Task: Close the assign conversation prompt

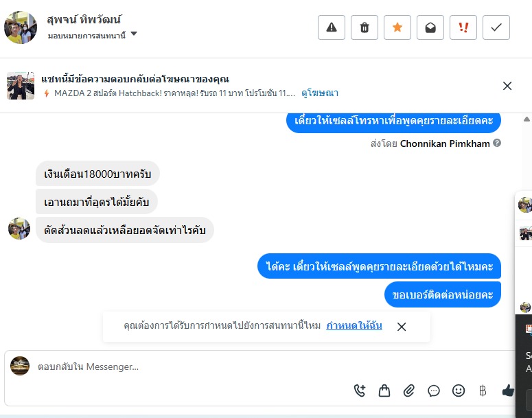Action: point(402,327)
